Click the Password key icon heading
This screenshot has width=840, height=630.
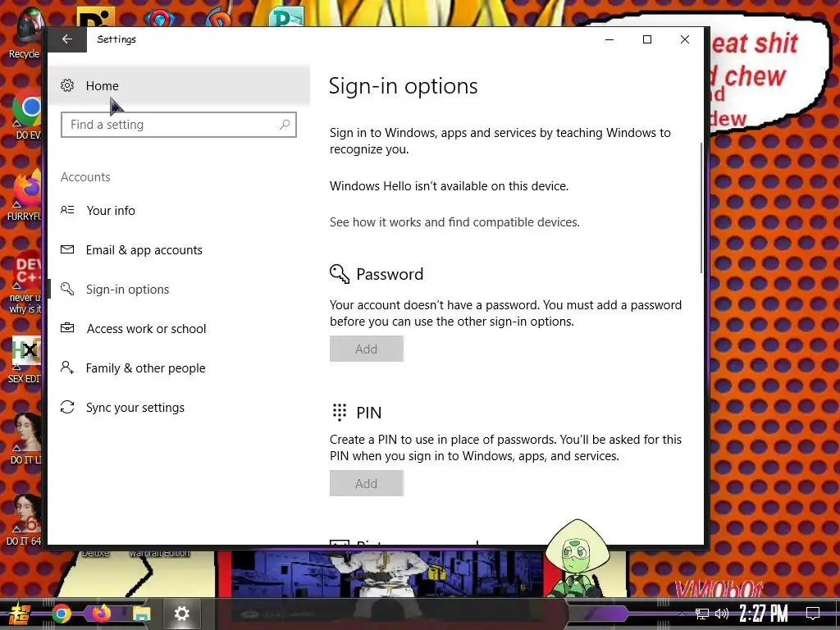pos(339,273)
